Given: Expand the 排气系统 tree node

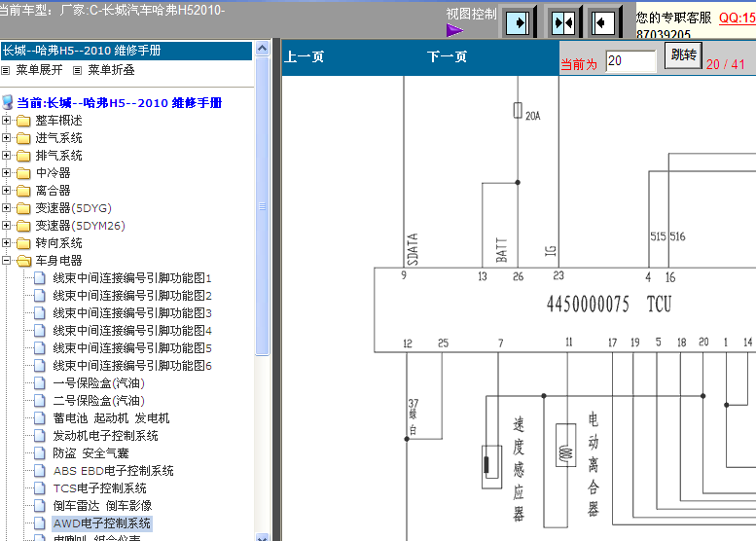Looking at the screenshot, I should click(6, 156).
